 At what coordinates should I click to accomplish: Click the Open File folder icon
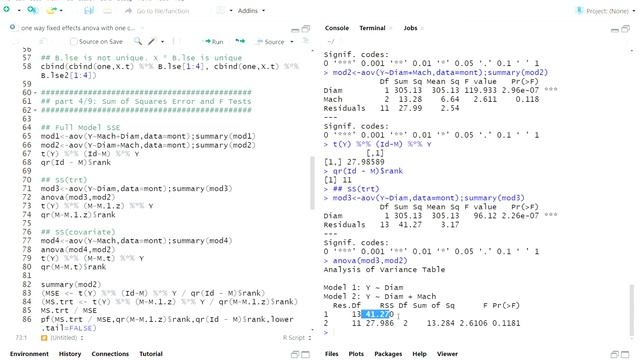51,10
